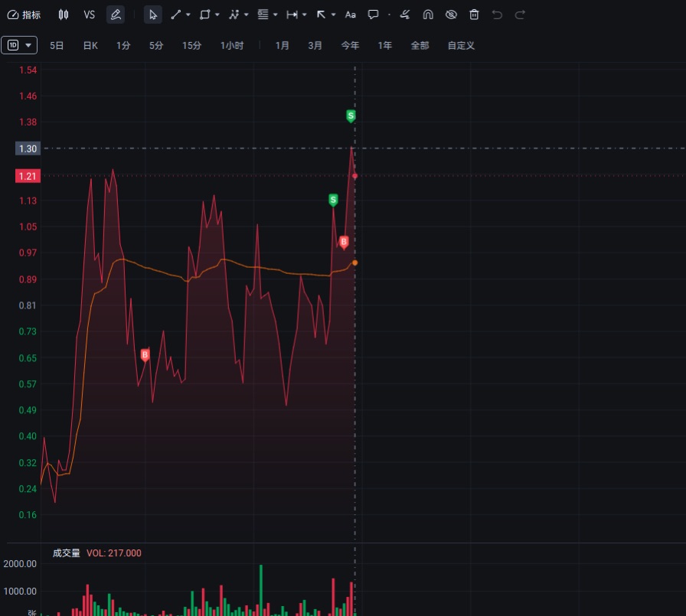Click the eraser brush icon
Viewport: 686px width, 616px height.
point(405,15)
